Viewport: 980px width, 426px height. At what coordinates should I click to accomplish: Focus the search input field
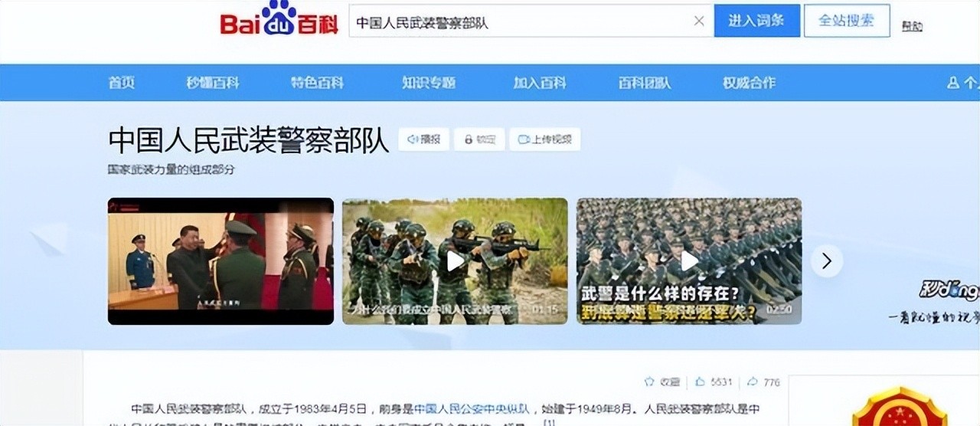point(521,21)
